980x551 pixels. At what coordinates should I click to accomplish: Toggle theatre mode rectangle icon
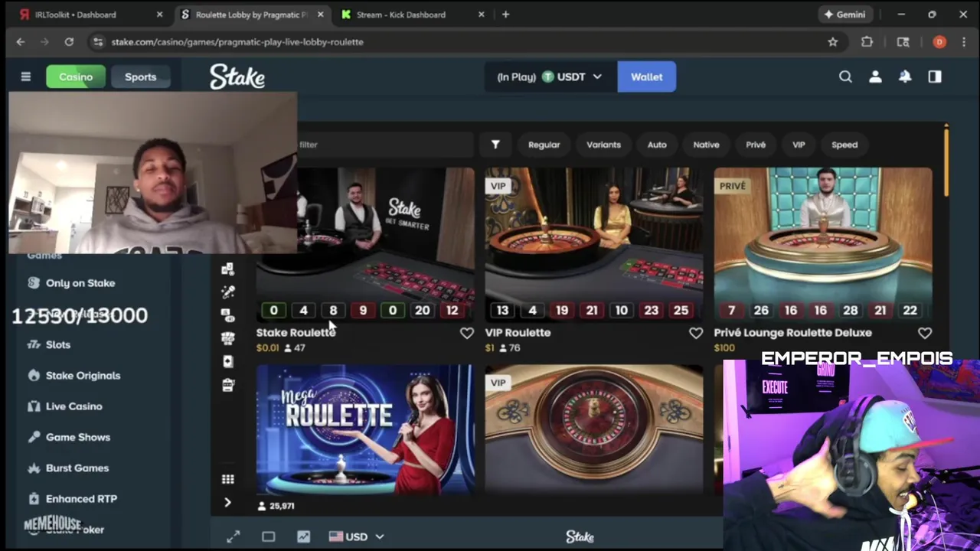(268, 536)
